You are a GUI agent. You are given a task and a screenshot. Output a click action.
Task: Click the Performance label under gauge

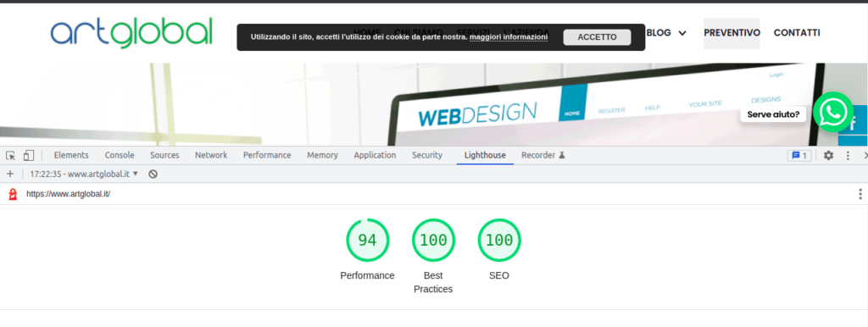coord(368,275)
